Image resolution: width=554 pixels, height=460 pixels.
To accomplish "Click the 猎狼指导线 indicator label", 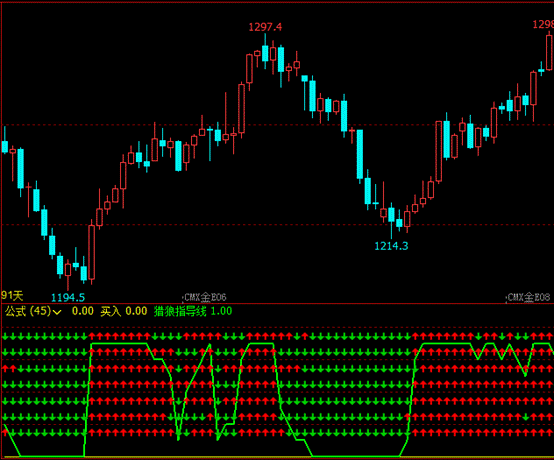I will [x=180, y=311].
